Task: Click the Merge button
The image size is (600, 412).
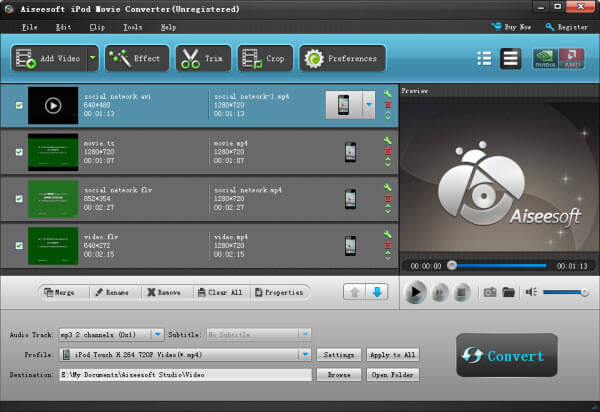Action: (x=59, y=293)
